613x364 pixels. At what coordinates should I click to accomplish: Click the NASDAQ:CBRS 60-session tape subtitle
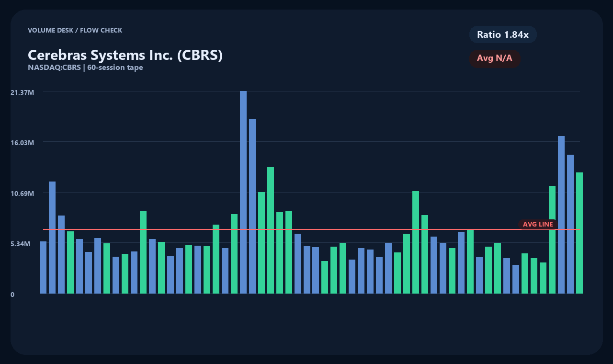point(85,68)
